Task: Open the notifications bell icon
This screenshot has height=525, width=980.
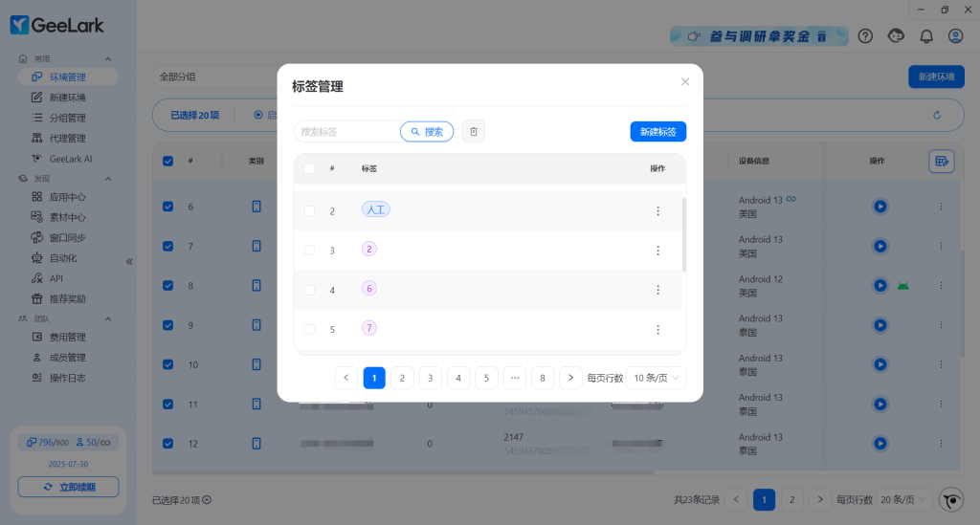Action: [925, 36]
